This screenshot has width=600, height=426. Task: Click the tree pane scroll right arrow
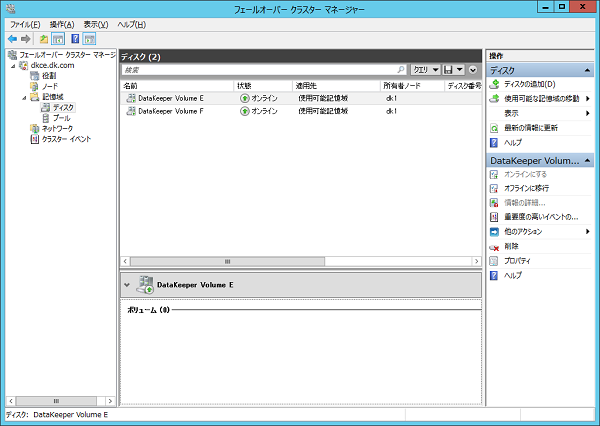point(110,401)
